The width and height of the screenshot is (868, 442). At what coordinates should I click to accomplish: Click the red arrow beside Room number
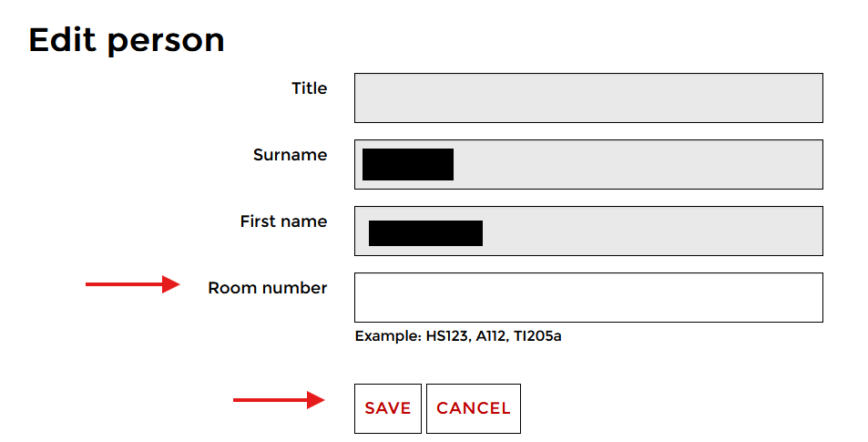(x=133, y=285)
